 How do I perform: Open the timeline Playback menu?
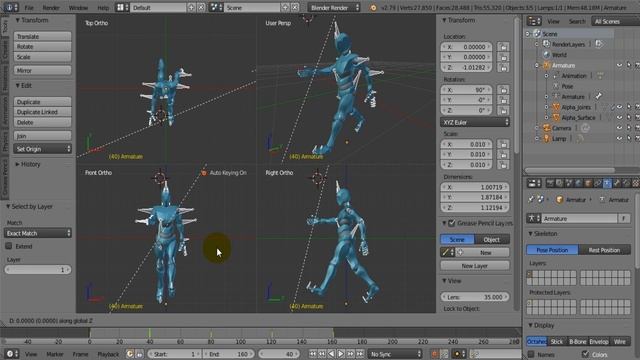point(108,354)
